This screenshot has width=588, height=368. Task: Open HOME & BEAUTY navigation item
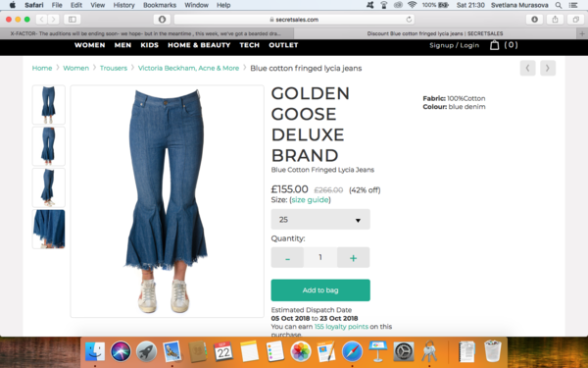[199, 45]
